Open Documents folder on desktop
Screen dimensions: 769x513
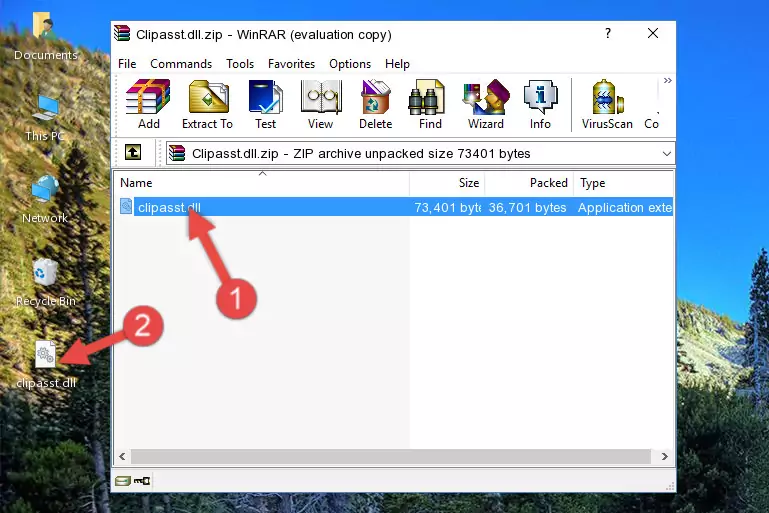[45, 37]
